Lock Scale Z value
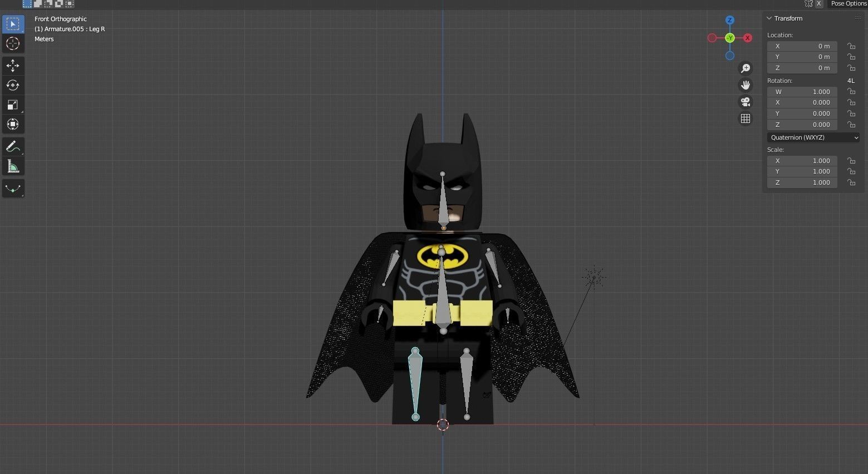 [851, 182]
